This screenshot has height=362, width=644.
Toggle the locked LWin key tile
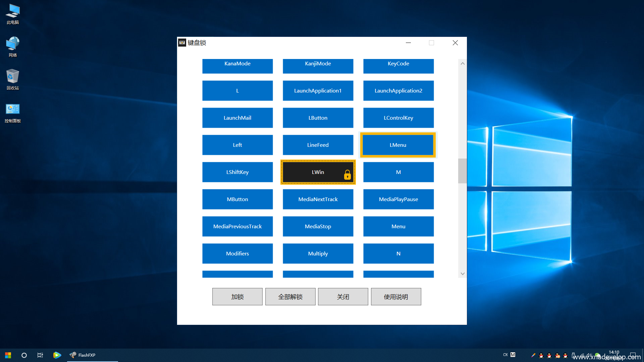click(x=318, y=172)
